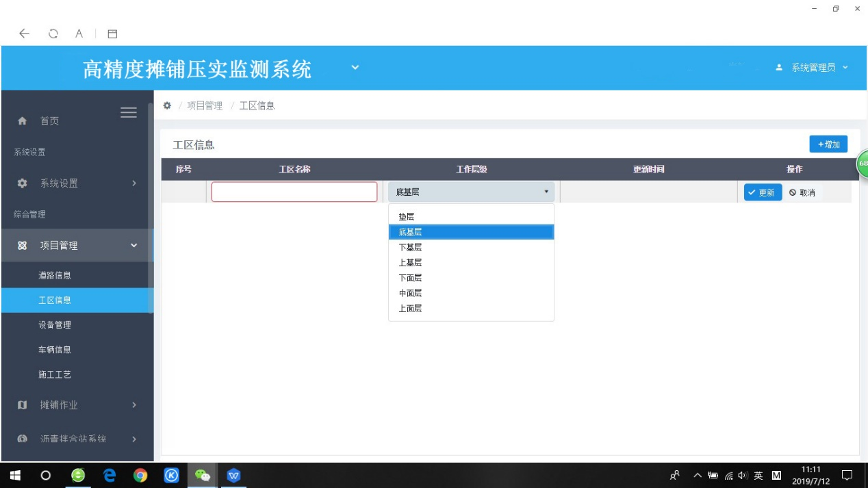
Task: Click the 'A' reader font icon
Action: tap(79, 33)
